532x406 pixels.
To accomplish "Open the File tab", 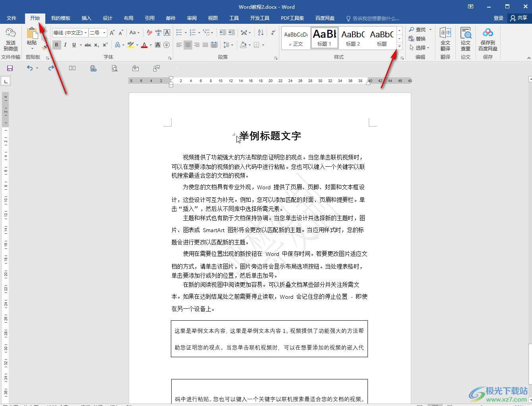I will (x=12, y=18).
